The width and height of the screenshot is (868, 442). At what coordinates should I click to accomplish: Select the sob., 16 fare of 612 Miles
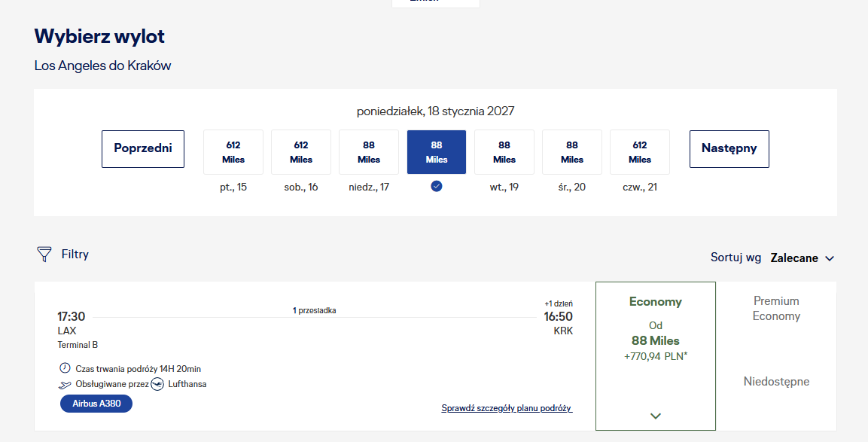coord(301,152)
